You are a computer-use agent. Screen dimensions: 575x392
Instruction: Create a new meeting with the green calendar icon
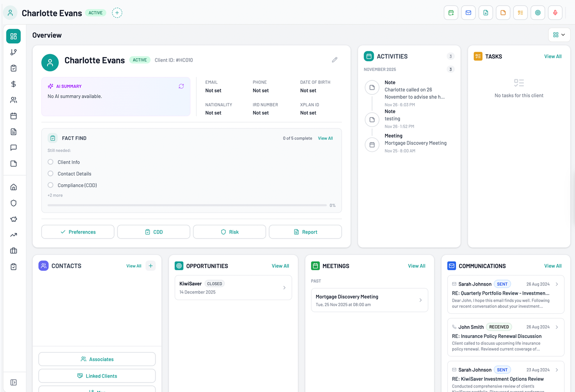pos(451,12)
